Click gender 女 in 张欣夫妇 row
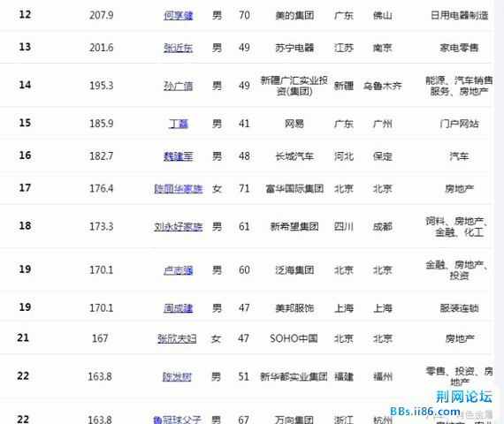Image resolution: width=504 pixels, height=424 pixels. [216, 338]
